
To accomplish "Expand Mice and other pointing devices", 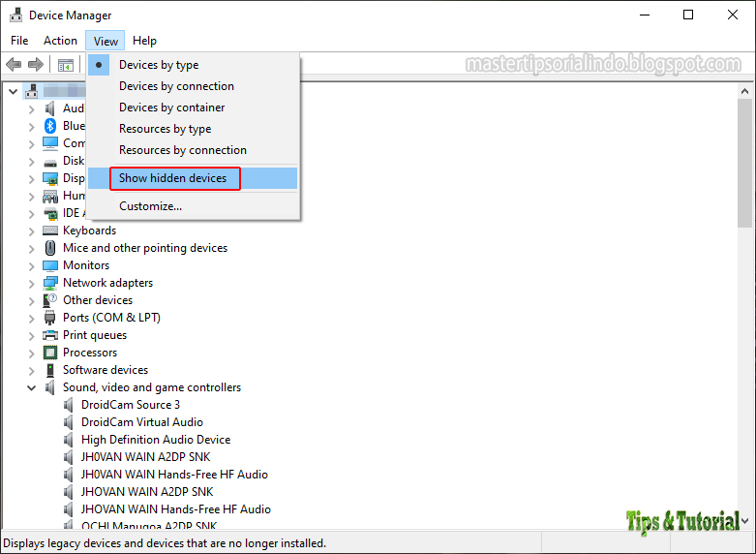I will 31,249.
